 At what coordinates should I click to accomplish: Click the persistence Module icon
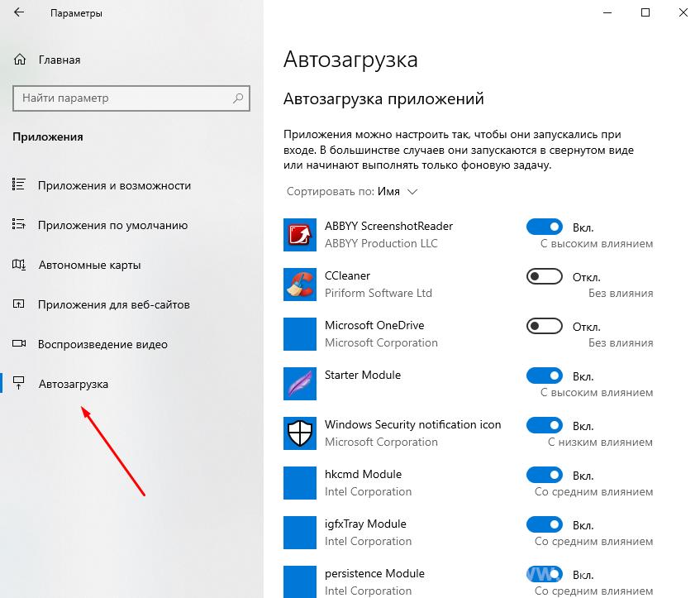(300, 582)
